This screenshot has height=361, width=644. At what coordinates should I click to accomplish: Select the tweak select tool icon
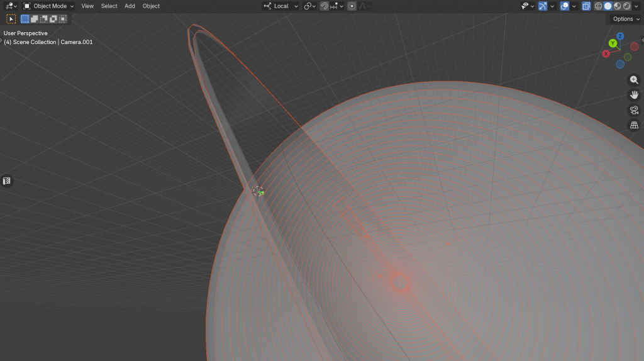[11, 19]
